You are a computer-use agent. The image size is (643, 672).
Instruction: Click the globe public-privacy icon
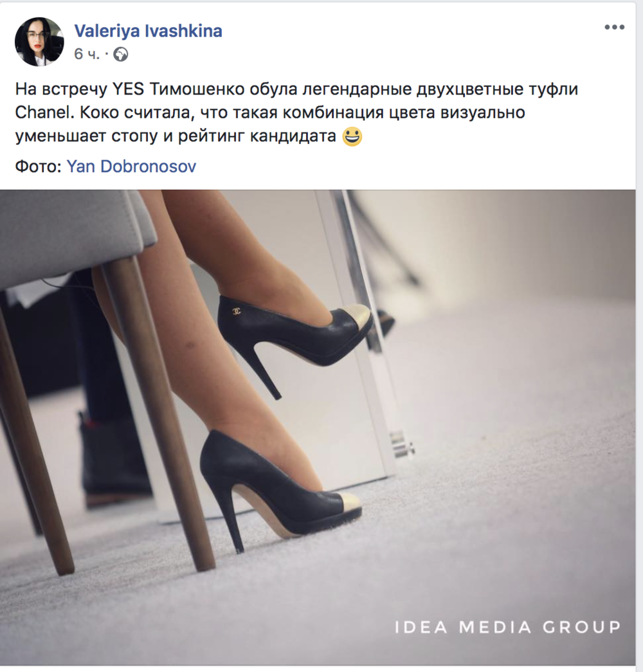click(121, 54)
